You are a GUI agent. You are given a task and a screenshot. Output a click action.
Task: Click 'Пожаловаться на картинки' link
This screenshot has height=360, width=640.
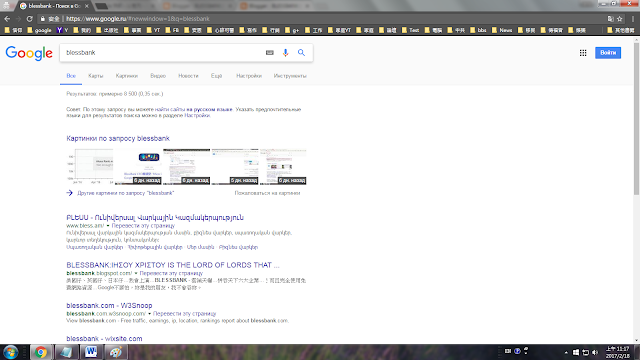pyautogui.click(x=267, y=193)
